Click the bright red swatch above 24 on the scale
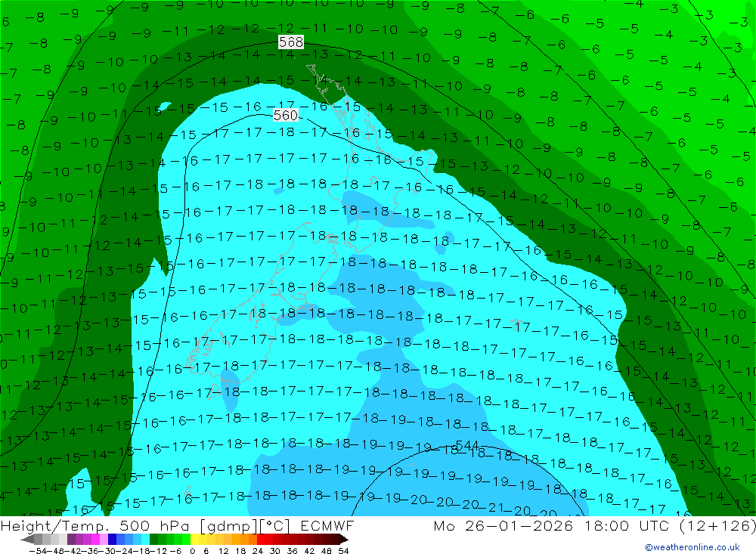 coord(261,540)
